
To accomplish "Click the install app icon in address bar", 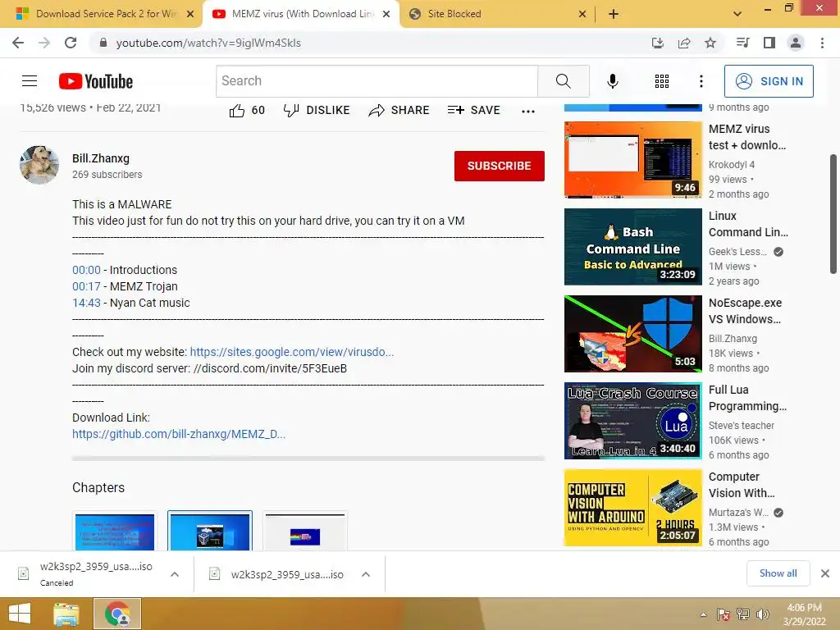I will coord(657,43).
